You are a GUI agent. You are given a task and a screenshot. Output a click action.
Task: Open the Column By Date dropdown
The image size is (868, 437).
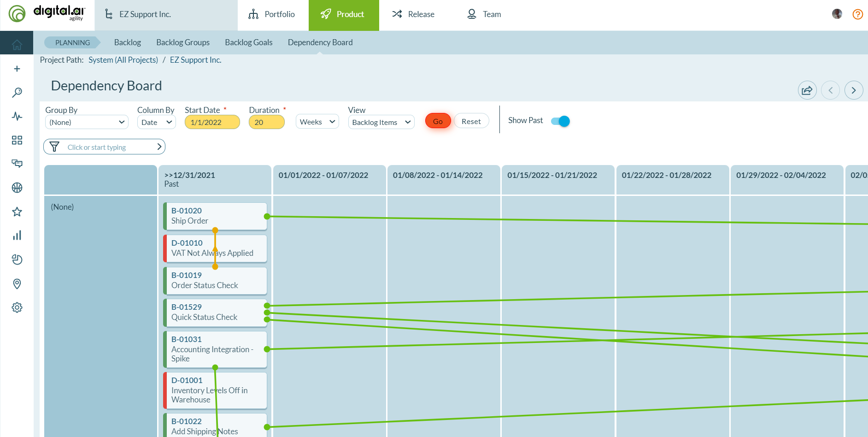[x=157, y=122]
